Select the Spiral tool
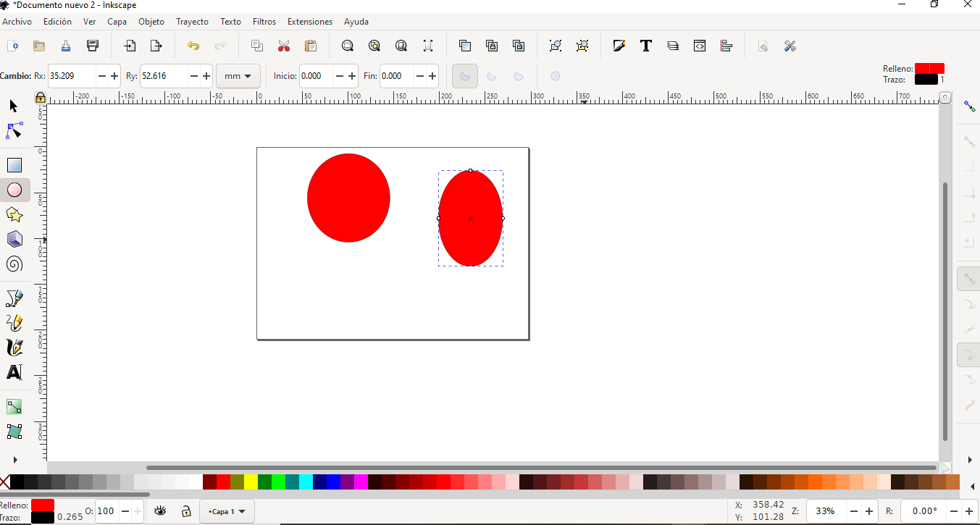The height and width of the screenshot is (525, 980). 14,264
